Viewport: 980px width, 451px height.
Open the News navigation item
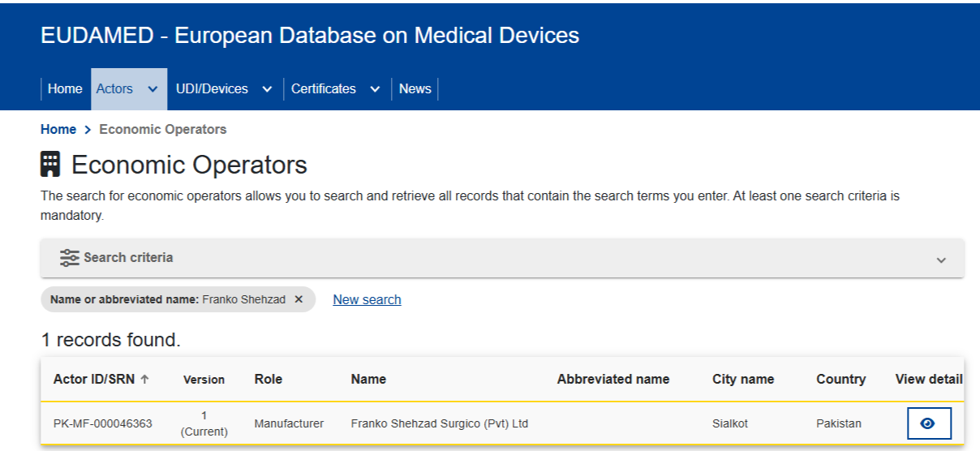[415, 89]
